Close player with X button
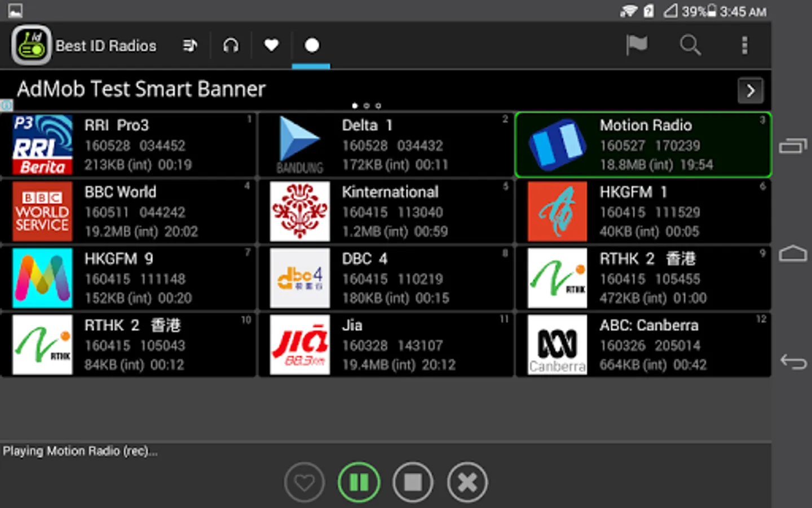The width and height of the screenshot is (812, 508). 467,483
